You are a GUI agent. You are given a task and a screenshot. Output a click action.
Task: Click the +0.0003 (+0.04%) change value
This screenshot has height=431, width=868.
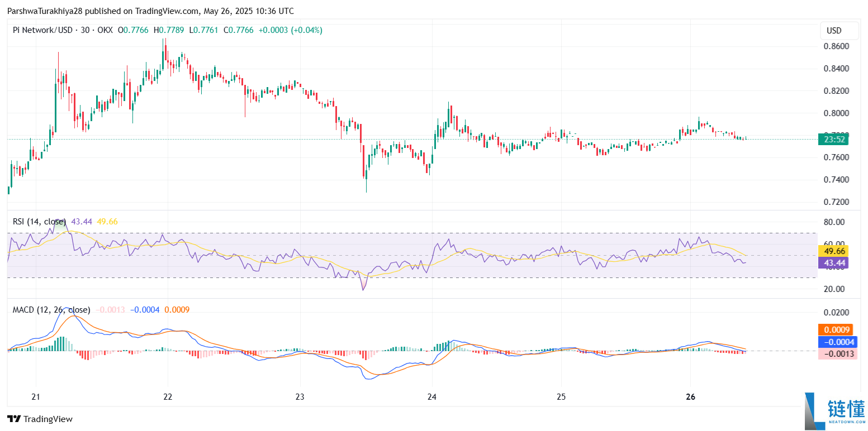[290, 30]
